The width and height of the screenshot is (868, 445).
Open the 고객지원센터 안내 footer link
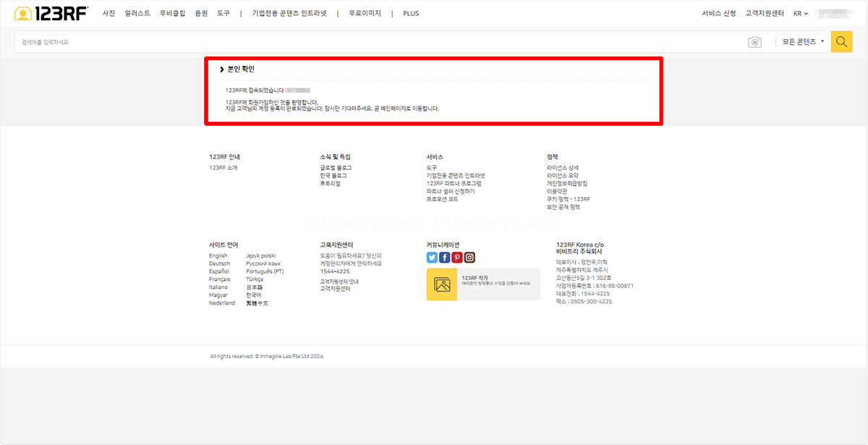pyautogui.click(x=339, y=281)
